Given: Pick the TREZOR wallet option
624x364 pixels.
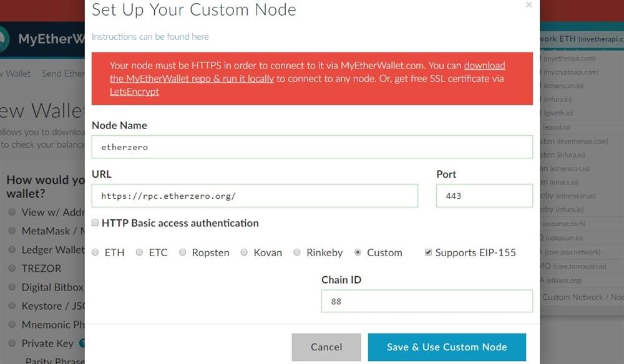Looking at the screenshot, I should coord(12,268).
